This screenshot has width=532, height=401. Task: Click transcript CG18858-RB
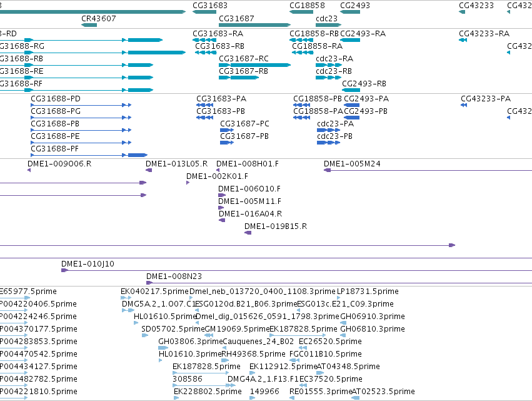point(314,34)
